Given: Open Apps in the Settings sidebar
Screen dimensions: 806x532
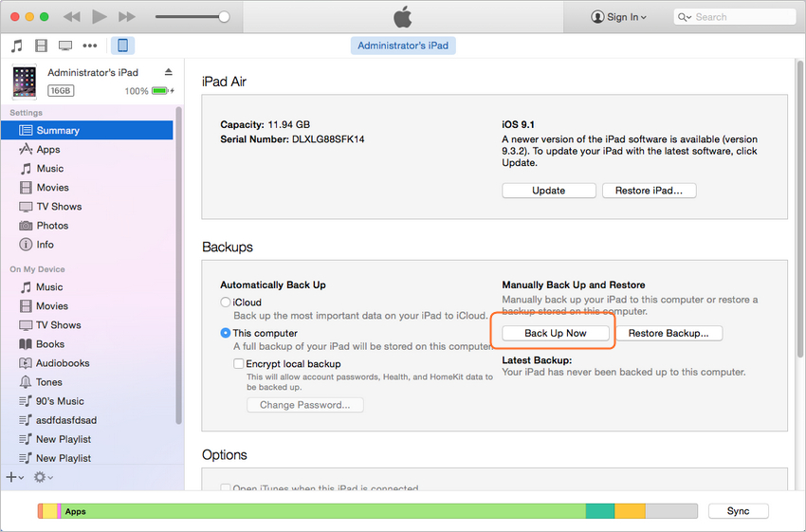Looking at the screenshot, I should pos(47,150).
